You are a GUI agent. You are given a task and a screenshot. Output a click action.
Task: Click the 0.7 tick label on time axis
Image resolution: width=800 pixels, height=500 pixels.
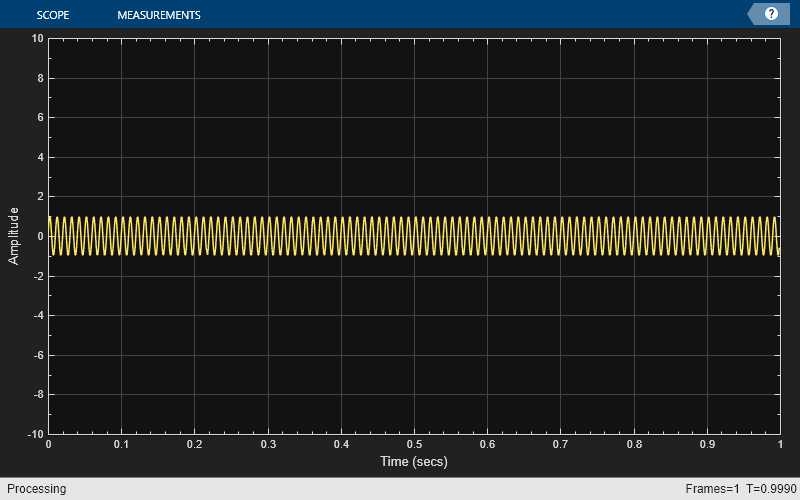point(560,444)
